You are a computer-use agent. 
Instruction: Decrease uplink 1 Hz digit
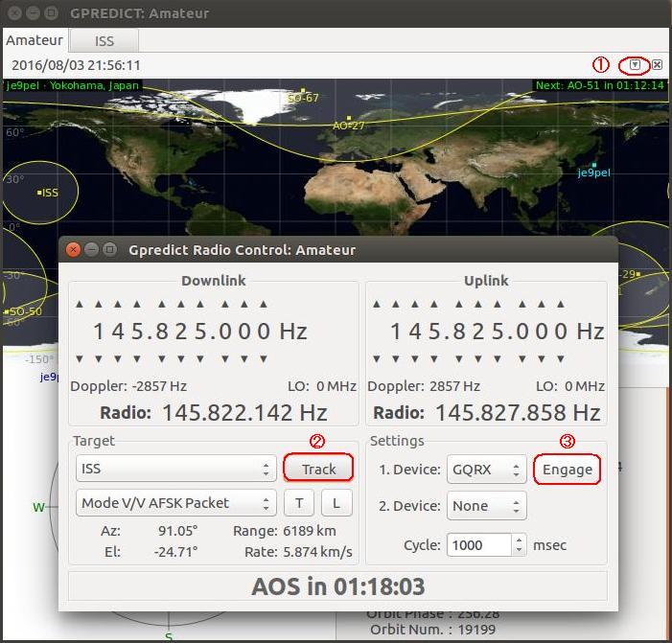(561, 358)
